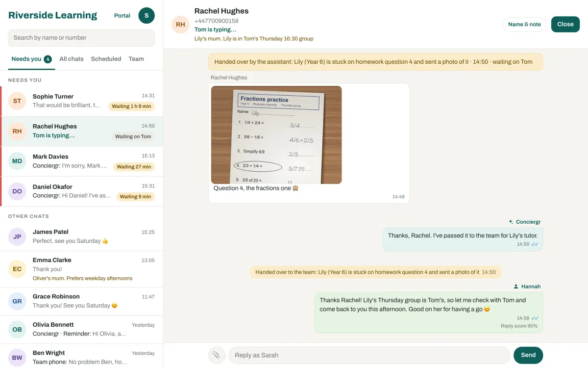Click the Reply score 90% text

click(519, 326)
